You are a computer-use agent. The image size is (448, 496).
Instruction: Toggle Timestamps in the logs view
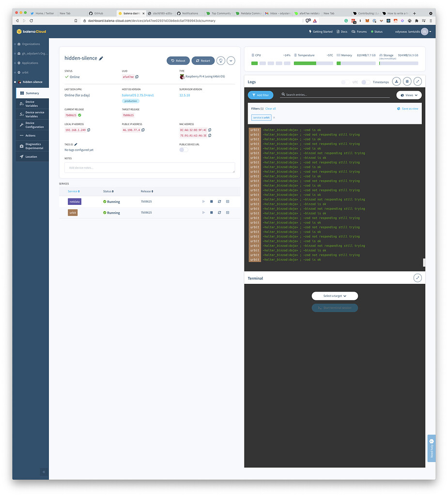(x=366, y=82)
